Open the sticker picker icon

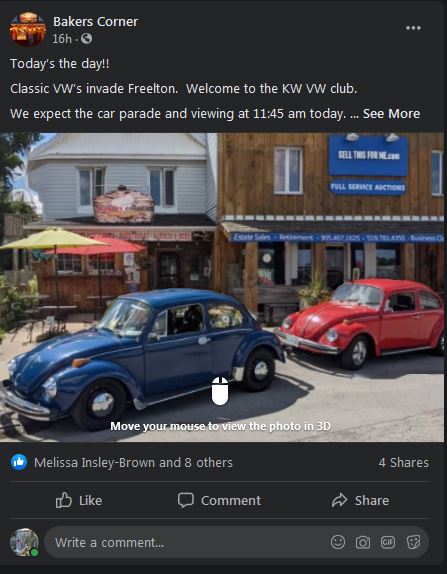[413, 542]
